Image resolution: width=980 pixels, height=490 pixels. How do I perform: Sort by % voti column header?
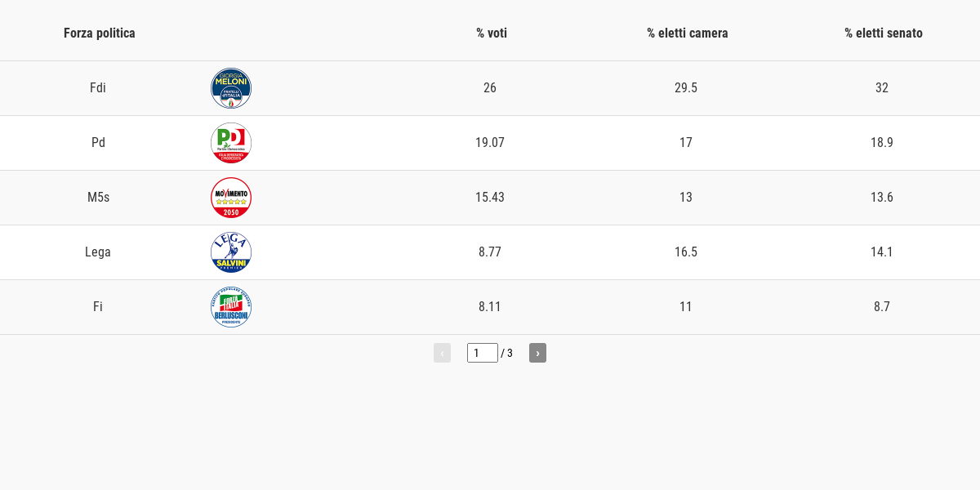pos(492,33)
